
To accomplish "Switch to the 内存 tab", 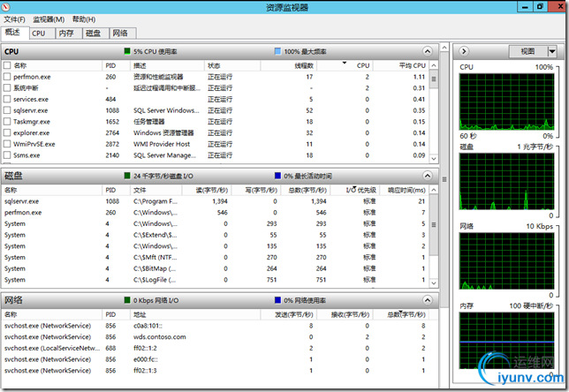I will 69,34.
